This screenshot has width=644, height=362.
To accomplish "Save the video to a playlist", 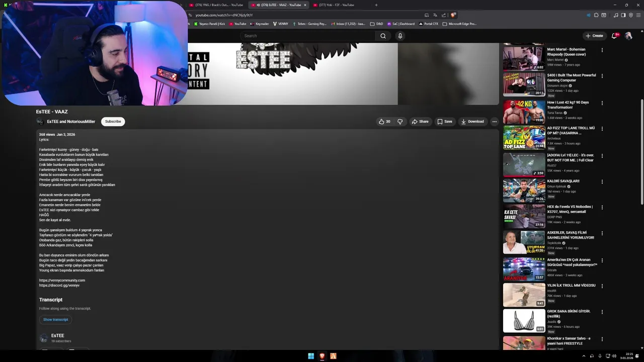I will [445, 121].
